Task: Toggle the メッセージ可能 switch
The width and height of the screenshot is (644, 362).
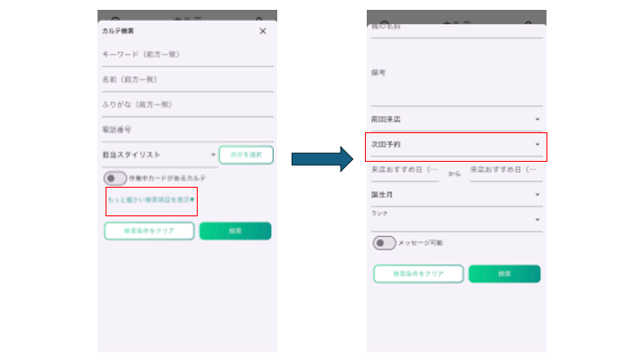Action: pyautogui.click(x=384, y=243)
